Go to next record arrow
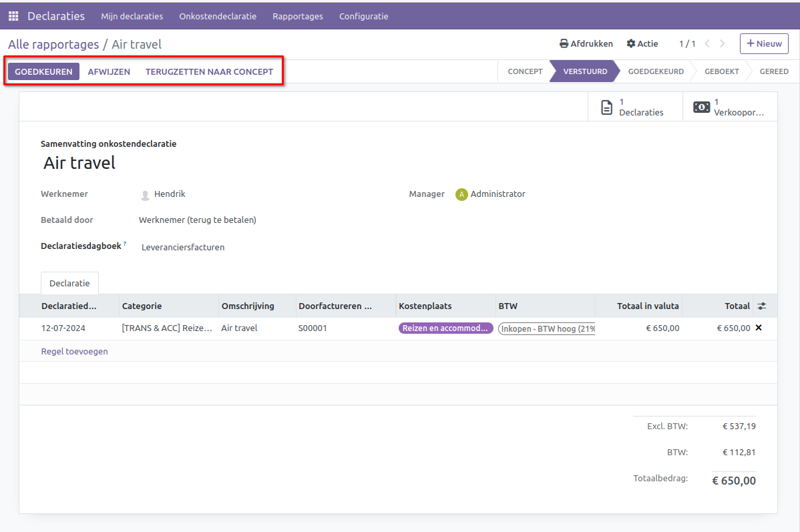Viewport: 800px width, 532px height. (x=723, y=44)
